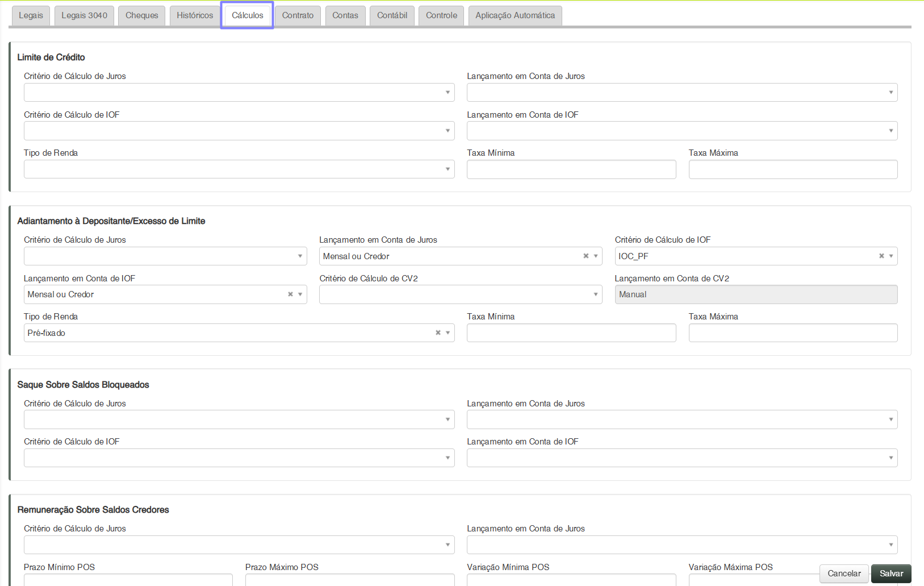Open Remuneração Sobre Saldos Credores Lançamento em Conta de Juros

point(681,545)
